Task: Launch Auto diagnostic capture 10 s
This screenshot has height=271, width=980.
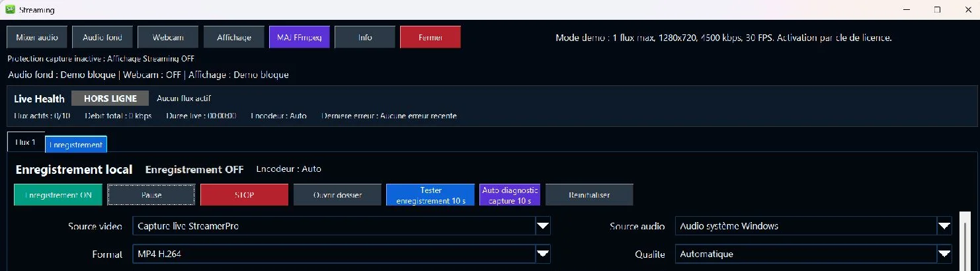Action: pos(510,195)
